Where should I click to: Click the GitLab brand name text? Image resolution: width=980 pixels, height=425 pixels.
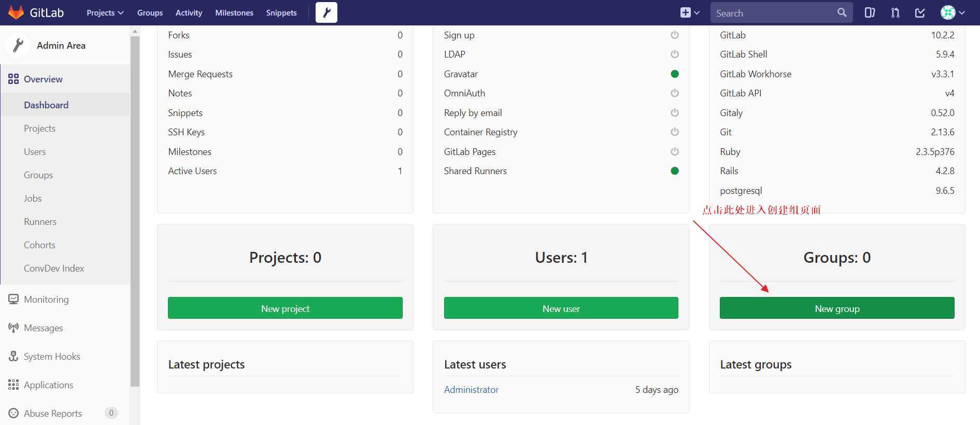(47, 12)
